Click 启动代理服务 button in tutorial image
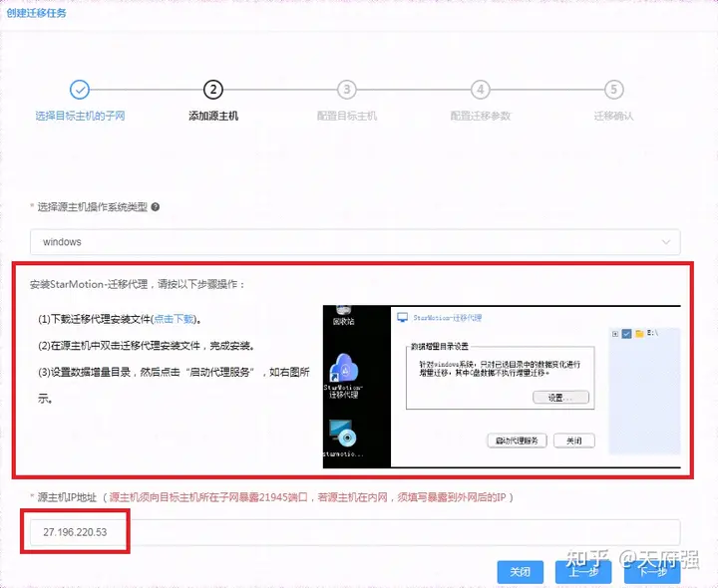Viewport: 718px width, 588px height. coord(517,441)
